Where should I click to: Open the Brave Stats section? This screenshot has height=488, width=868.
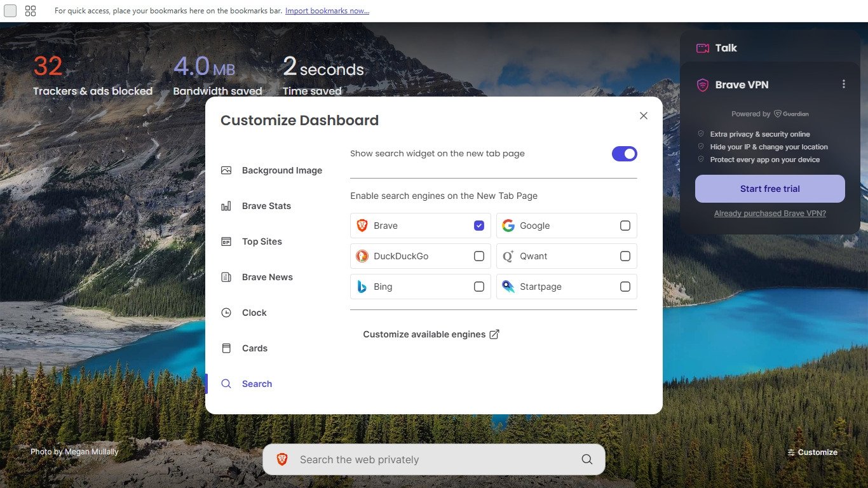tap(255, 206)
